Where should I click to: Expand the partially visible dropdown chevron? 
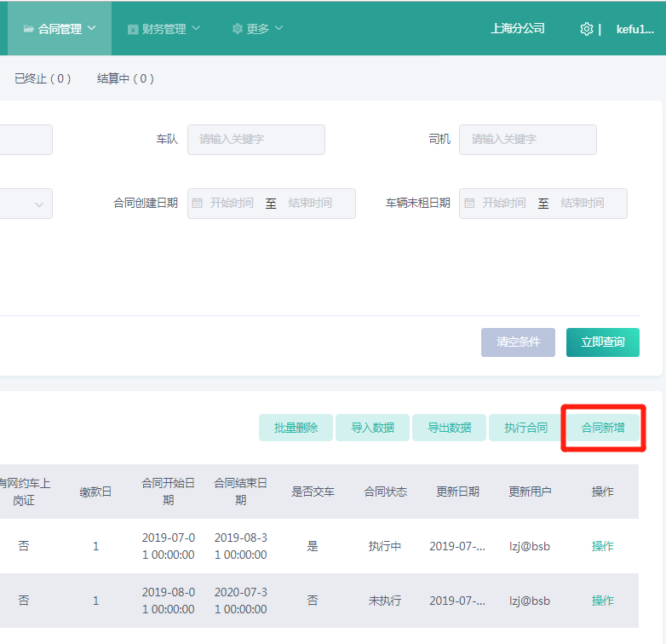pos(39,204)
